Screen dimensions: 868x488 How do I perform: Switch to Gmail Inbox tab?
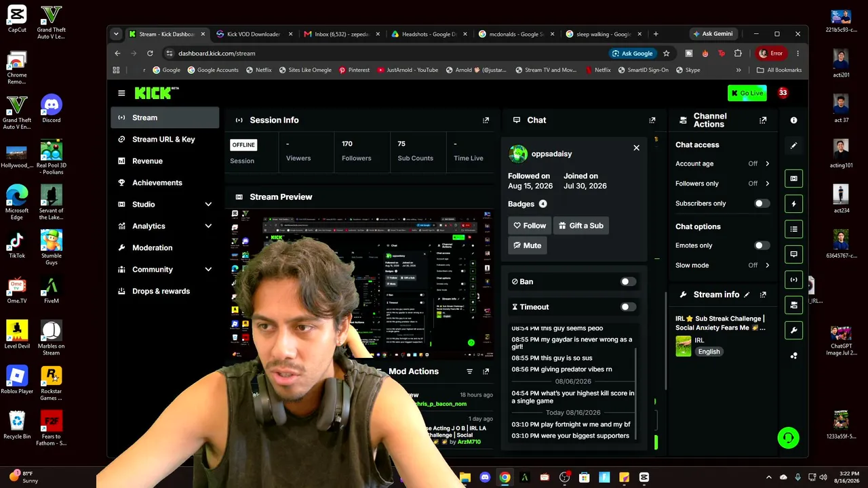341,34
